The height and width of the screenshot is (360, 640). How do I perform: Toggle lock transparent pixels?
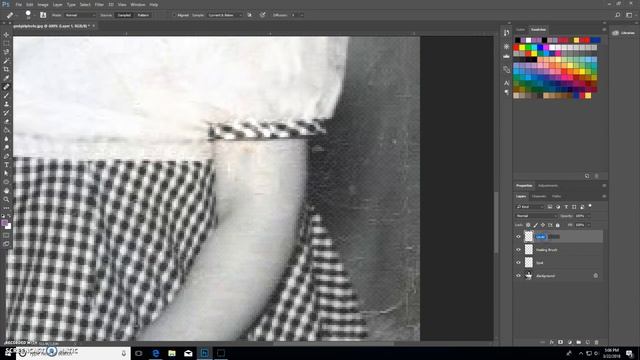click(528, 225)
